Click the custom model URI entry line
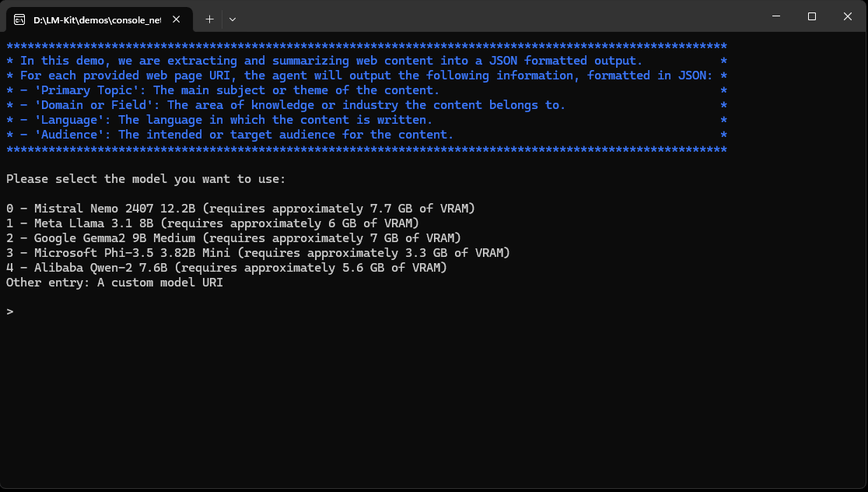The height and width of the screenshot is (492, 868). (114, 283)
